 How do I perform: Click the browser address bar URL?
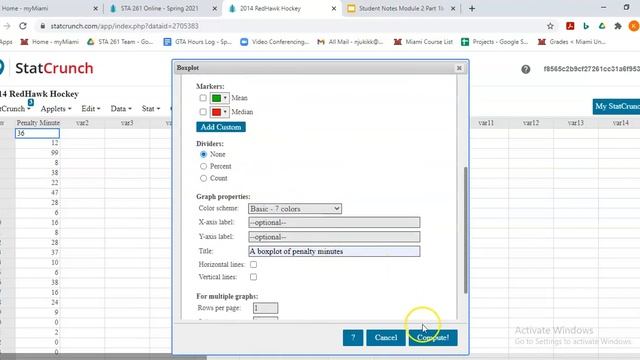(x=124, y=26)
